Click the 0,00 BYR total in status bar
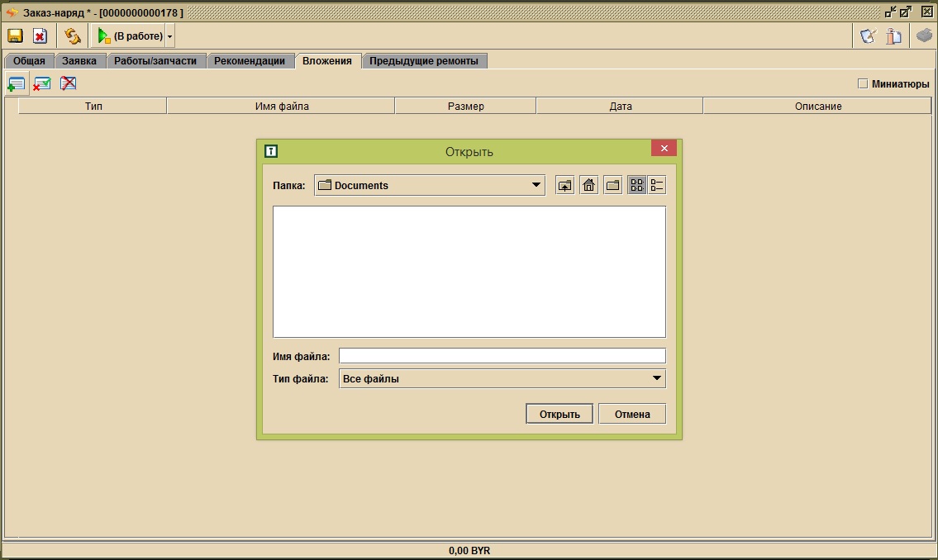Image resolution: width=938 pixels, height=560 pixels. [469, 550]
